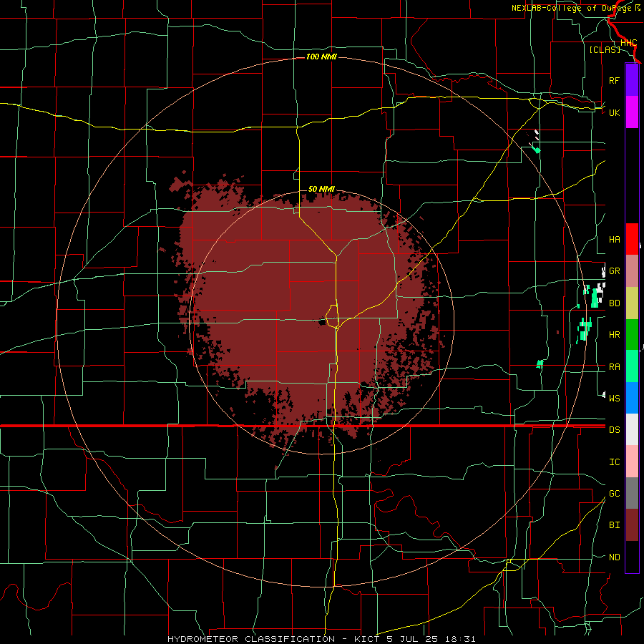Click the HYDROMETEOR CLASSIFICATION title text
This screenshot has width=644, height=644.
coord(251,639)
